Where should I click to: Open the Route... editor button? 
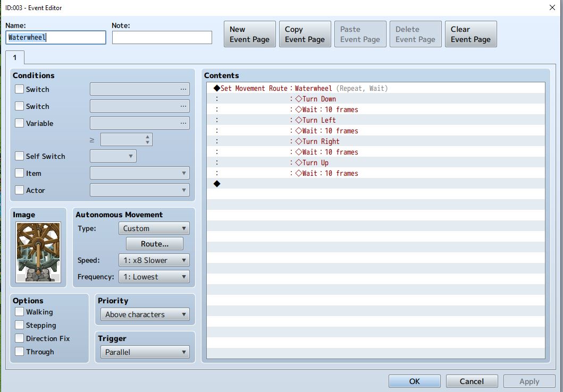[154, 244]
